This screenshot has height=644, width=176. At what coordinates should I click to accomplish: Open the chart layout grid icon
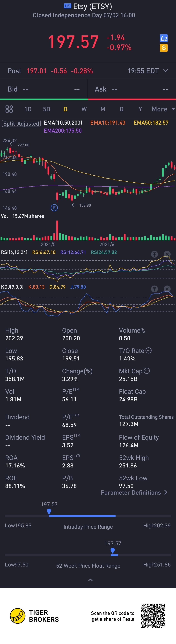click(9, 109)
